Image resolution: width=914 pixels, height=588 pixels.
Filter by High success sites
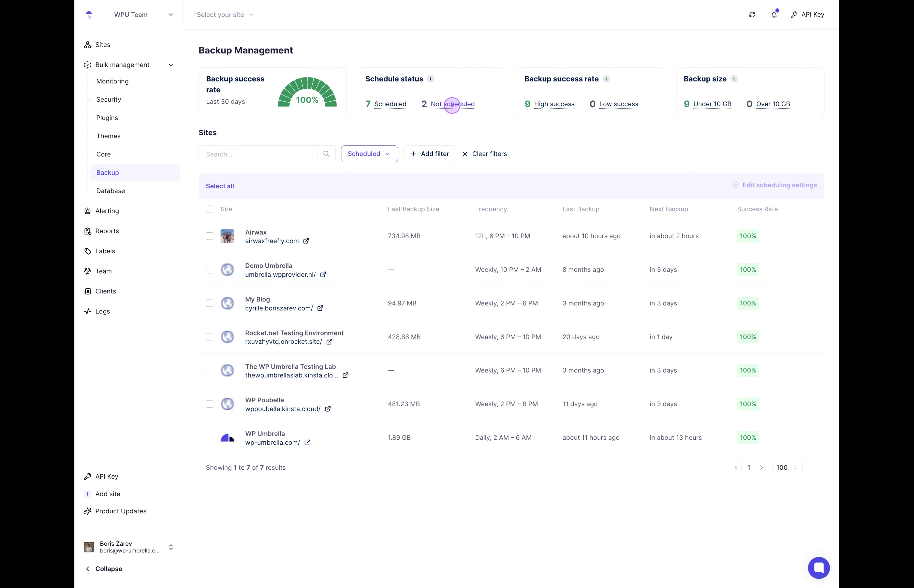point(554,104)
